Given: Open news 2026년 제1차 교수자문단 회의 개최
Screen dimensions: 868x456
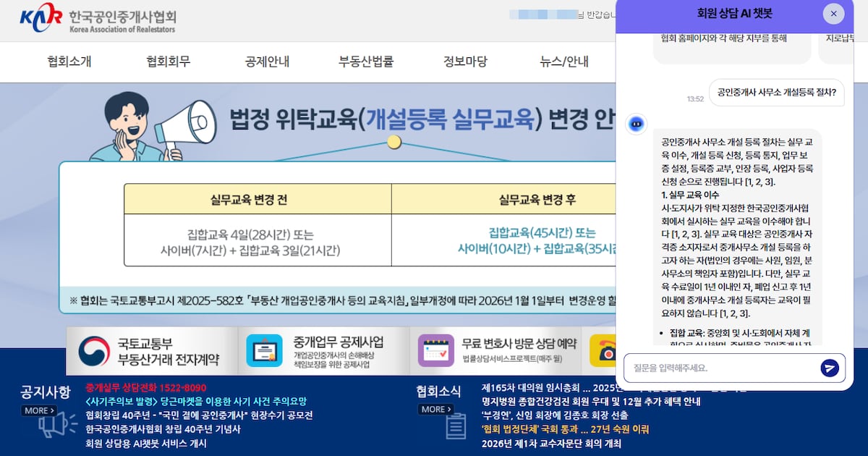Looking at the screenshot, I should (x=551, y=443).
